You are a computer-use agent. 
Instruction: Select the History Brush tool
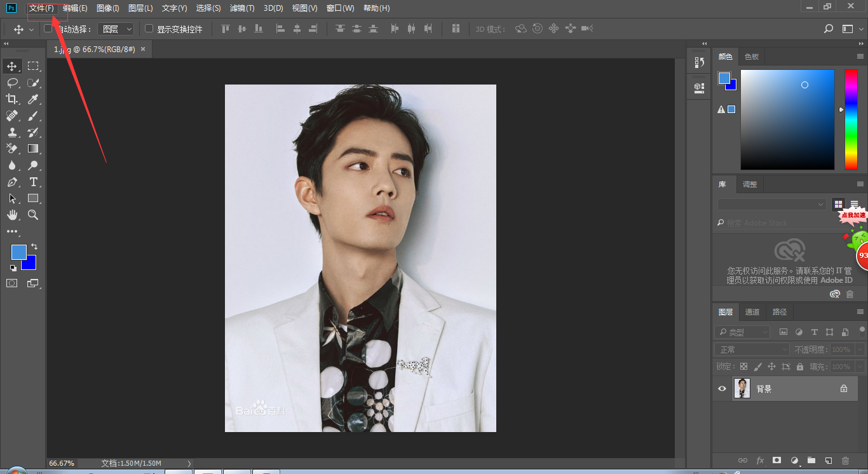[33, 132]
